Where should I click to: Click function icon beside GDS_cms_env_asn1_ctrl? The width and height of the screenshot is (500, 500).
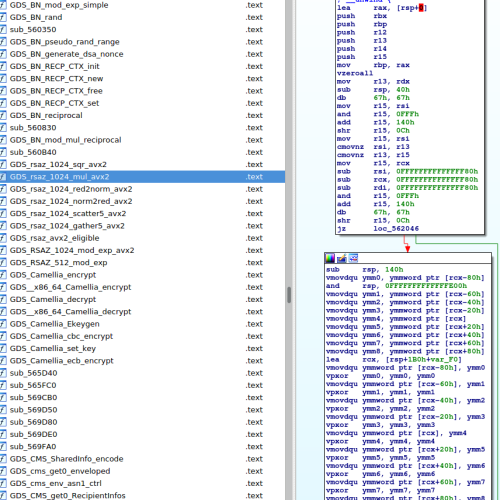coord(3,483)
